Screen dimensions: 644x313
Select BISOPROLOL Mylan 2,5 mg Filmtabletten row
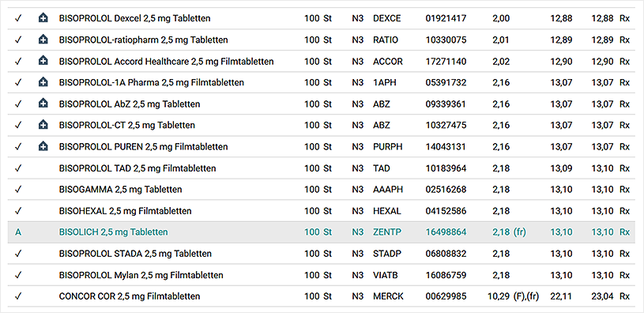pyautogui.click(x=322, y=275)
